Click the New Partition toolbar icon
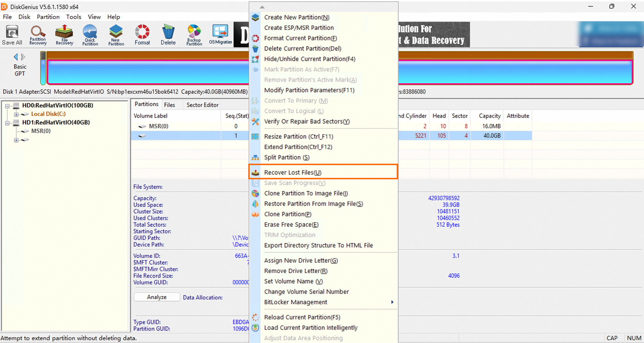This screenshot has width=644, height=343. tap(116, 34)
